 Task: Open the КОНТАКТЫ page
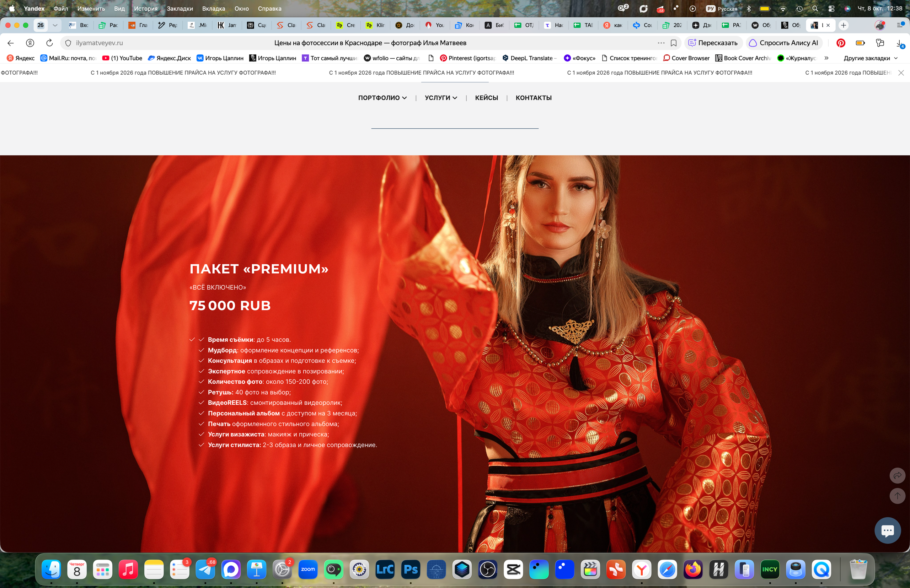click(x=533, y=98)
